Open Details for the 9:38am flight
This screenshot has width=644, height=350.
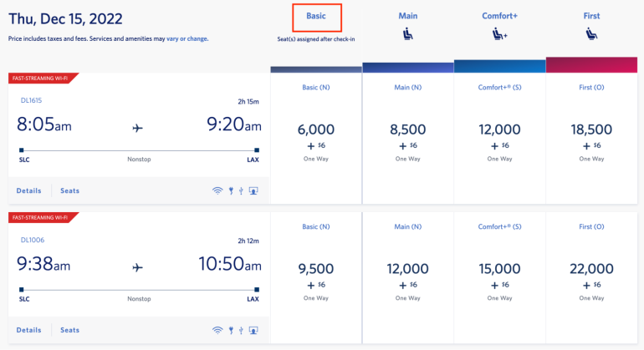pyautogui.click(x=28, y=330)
